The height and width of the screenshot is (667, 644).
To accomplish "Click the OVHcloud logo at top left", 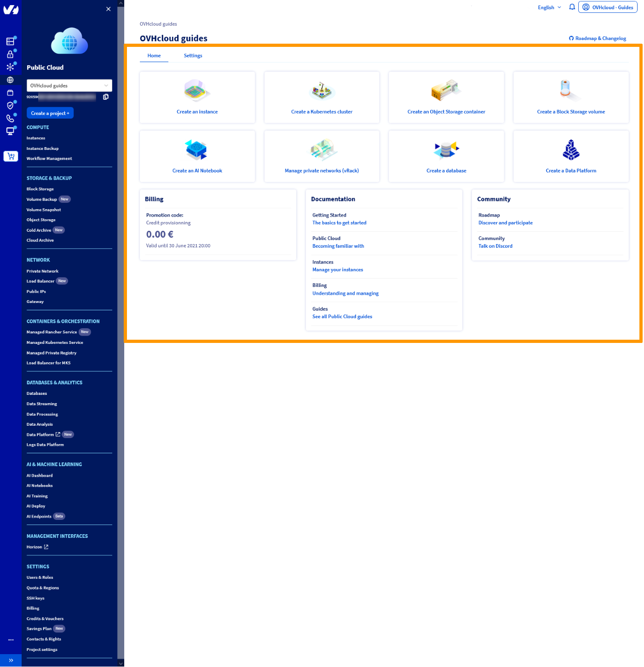I will (11, 9).
